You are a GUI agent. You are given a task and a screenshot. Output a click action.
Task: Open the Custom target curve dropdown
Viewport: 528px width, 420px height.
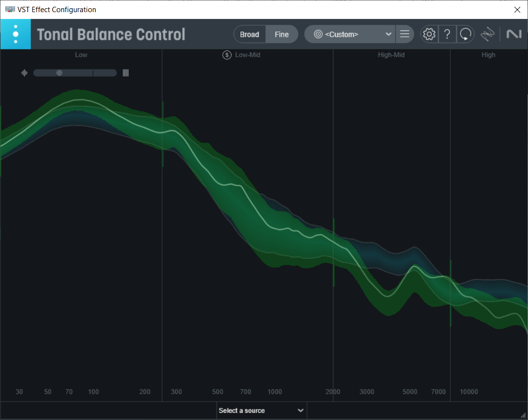click(x=350, y=34)
